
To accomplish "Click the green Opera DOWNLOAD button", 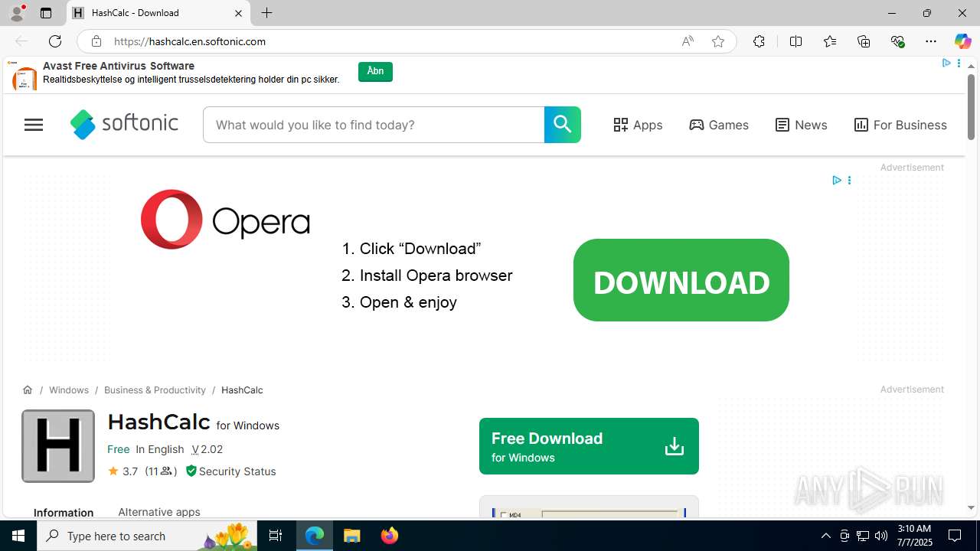I will coord(681,280).
